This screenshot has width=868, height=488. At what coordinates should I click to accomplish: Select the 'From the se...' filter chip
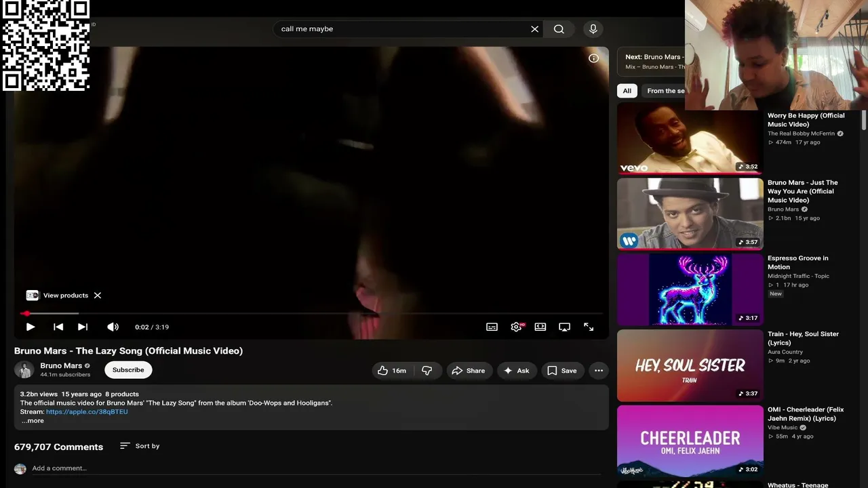point(665,91)
